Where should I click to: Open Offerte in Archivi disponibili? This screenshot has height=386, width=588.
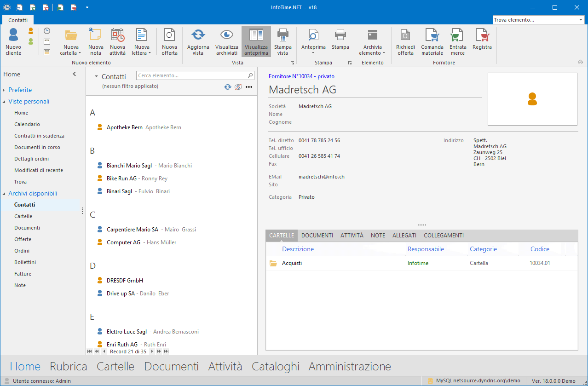[23, 239]
